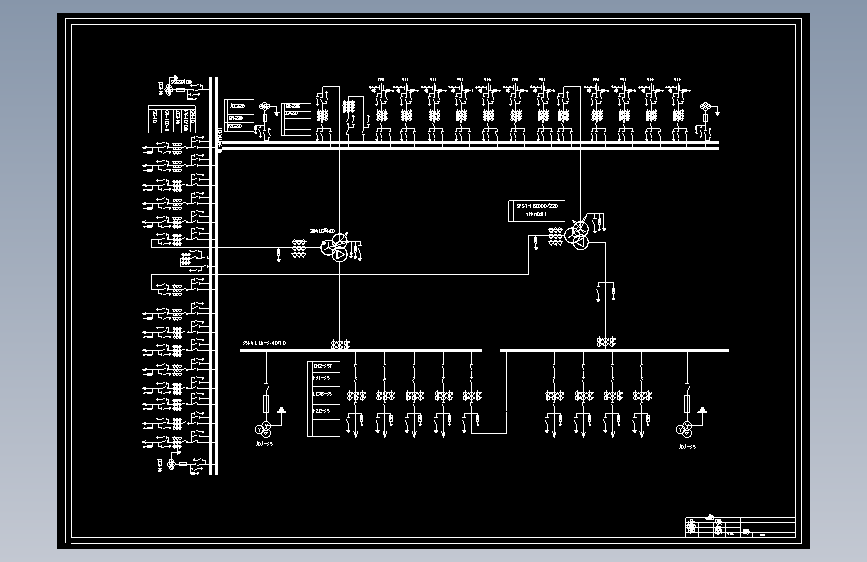Click the equipment legend table below left lower busbar

[324, 399]
